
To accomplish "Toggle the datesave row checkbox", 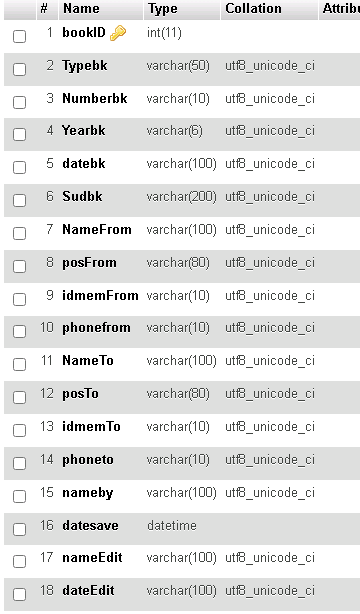I will [20, 529].
